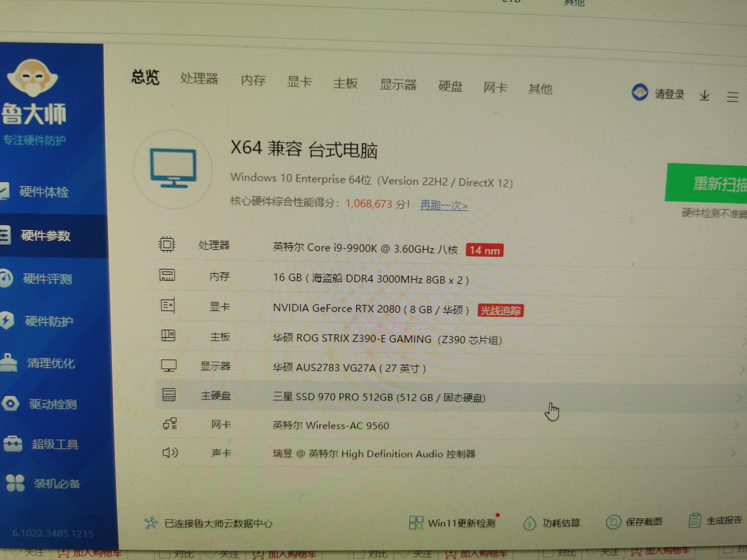Open 装机必备 sidebar entry
The width and height of the screenshot is (747, 560).
pyautogui.click(x=57, y=483)
